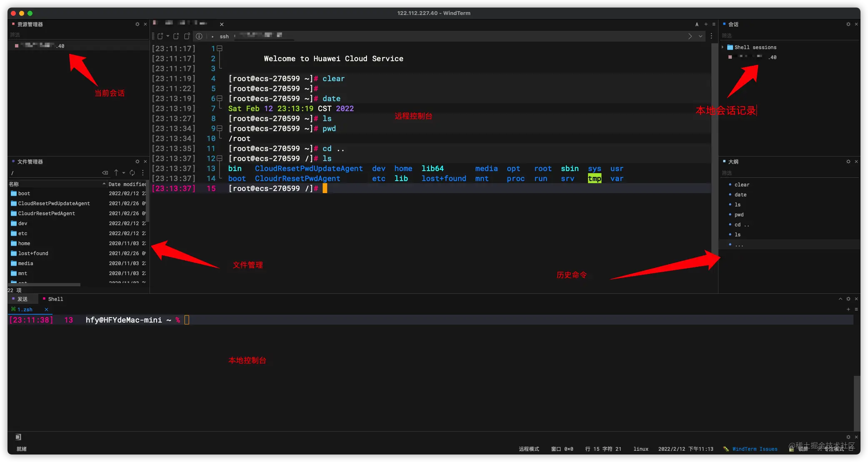Open local shell tab list menu
Screen dimensions: 868x462
[x=856, y=309]
